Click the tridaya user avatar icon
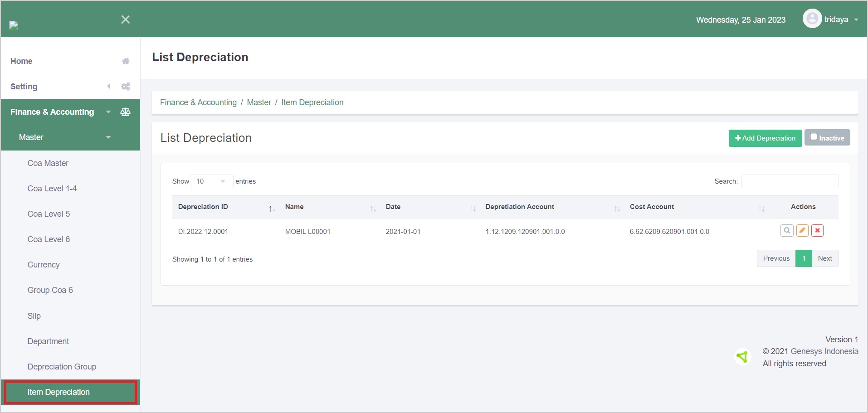This screenshot has width=868, height=413. 812,19
